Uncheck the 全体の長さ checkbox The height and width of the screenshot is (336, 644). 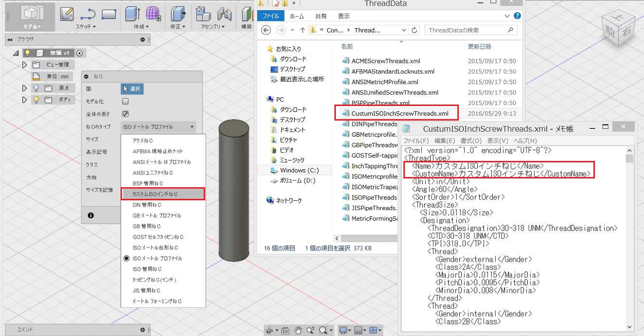pyautogui.click(x=125, y=114)
